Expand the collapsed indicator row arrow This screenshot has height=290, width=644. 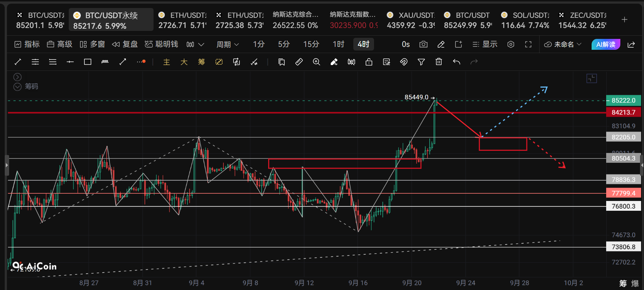click(17, 77)
